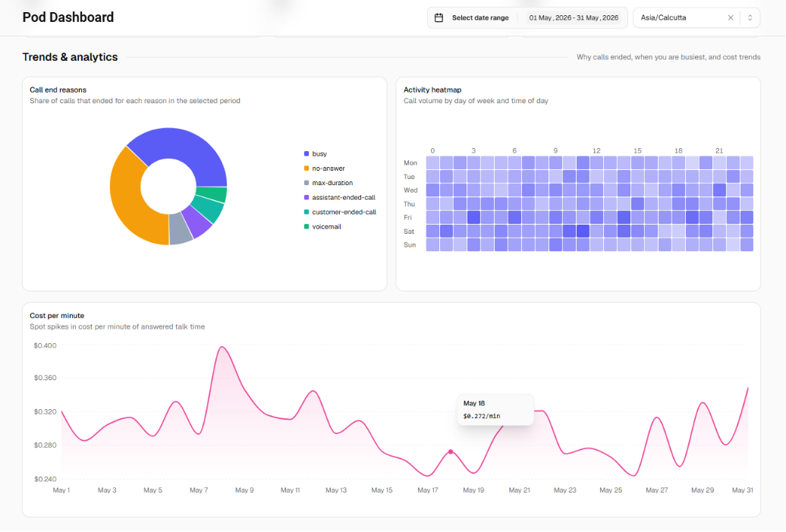Click the grey max-duration donut slice

[180, 228]
